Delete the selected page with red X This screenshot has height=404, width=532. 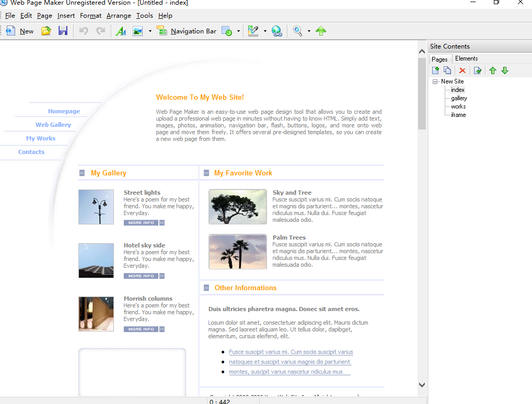462,70
